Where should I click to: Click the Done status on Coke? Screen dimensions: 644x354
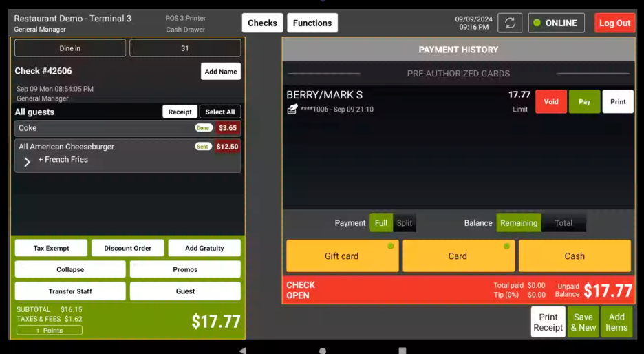pyautogui.click(x=203, y=128)
